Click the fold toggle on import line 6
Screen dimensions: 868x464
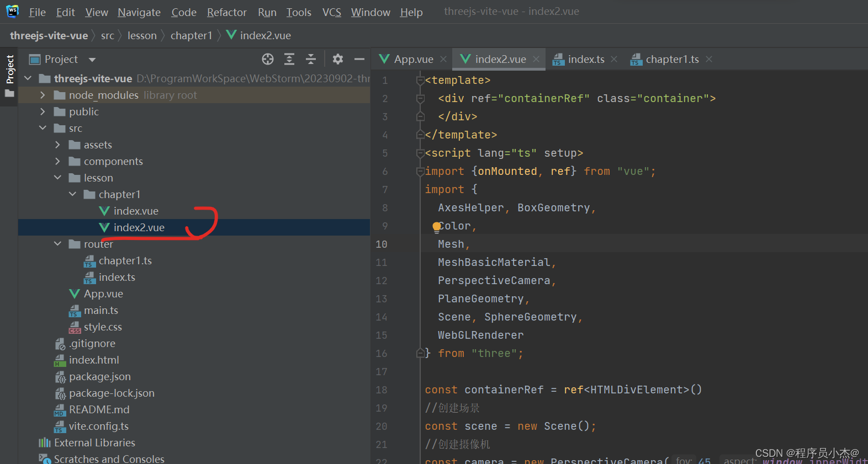420,172
